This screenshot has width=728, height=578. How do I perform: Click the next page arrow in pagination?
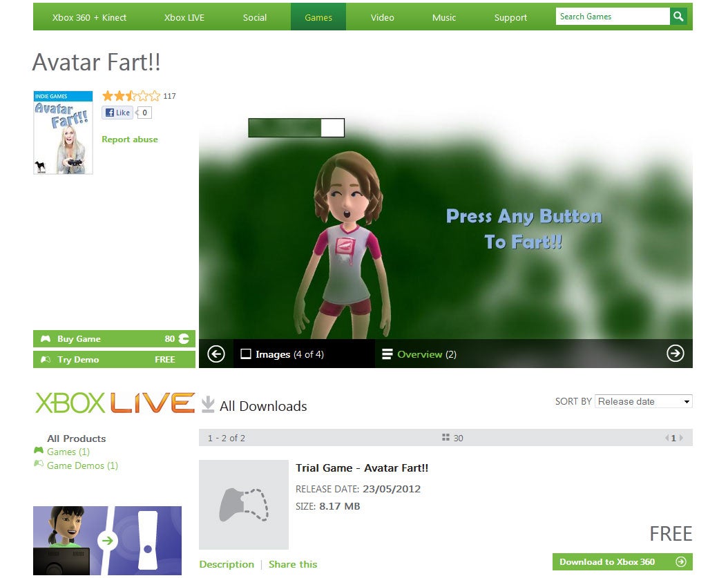pos(680,438)
